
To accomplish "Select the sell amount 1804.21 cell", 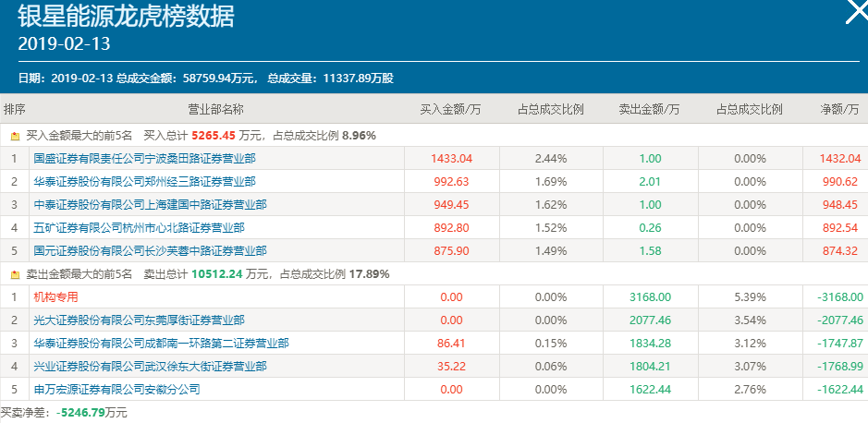I will pos(651,367).
